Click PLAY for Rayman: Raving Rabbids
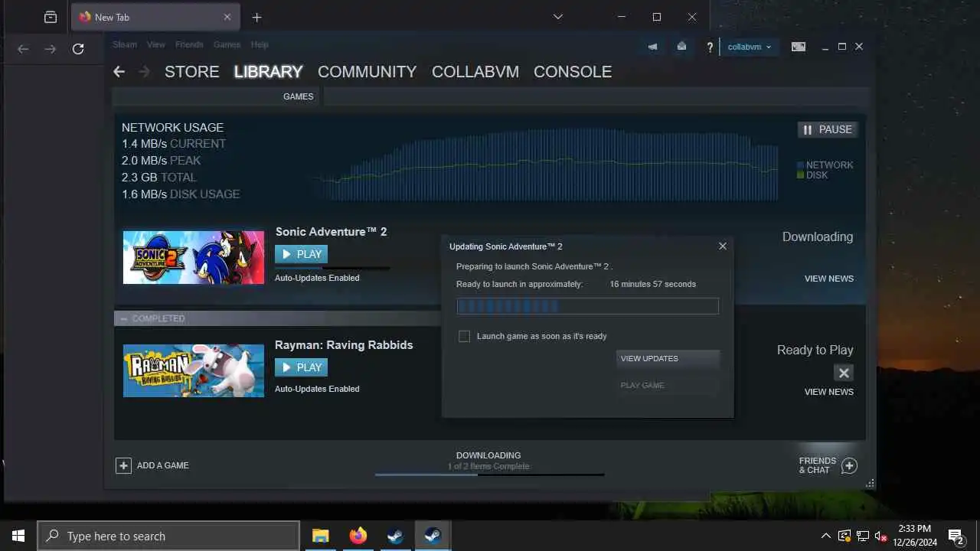Image resolution: width=980 pixels, height=551 pixels. 301,367
